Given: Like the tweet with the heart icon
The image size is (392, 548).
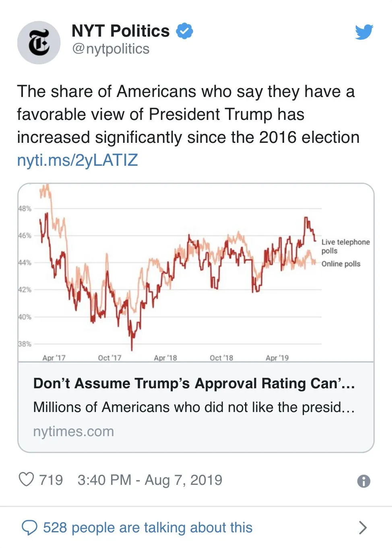Looking at the screenshot, I should [x=27, y=480].
